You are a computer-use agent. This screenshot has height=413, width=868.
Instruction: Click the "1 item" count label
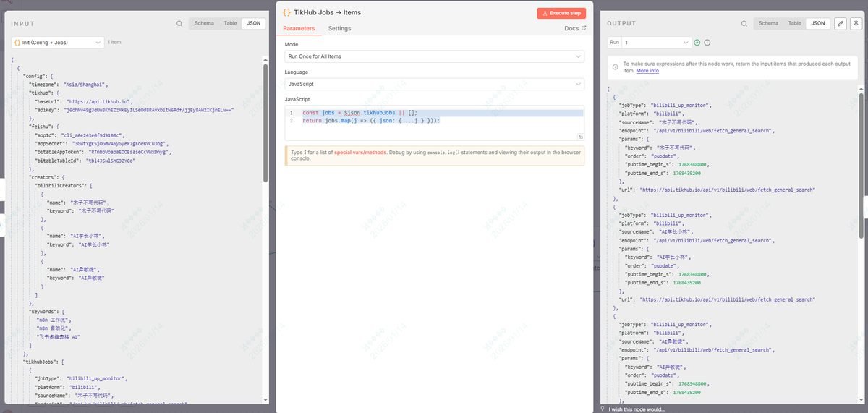click(114, 43)
